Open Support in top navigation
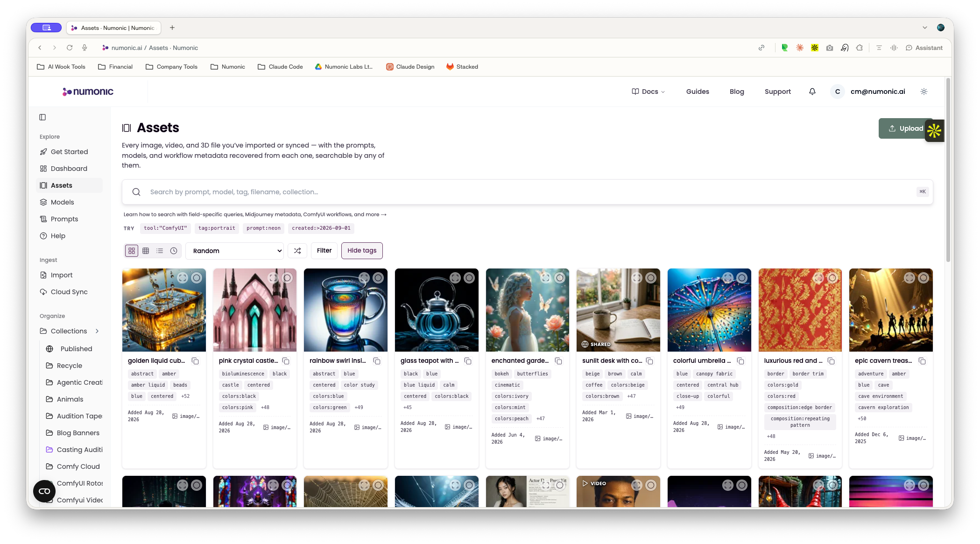 (x=778, y=92)
